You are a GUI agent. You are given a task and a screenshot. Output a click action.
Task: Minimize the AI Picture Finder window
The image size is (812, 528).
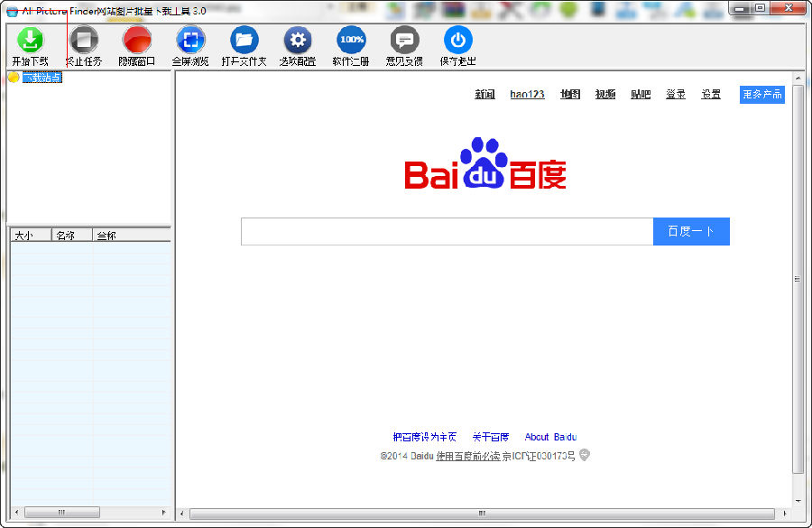[741, 8]
